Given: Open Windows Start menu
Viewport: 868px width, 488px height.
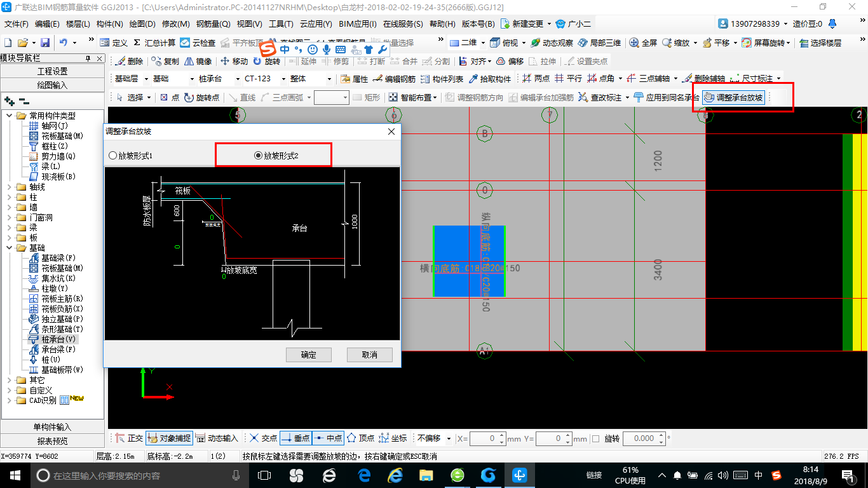Looking at the screenshot, I should click(15, 475).
